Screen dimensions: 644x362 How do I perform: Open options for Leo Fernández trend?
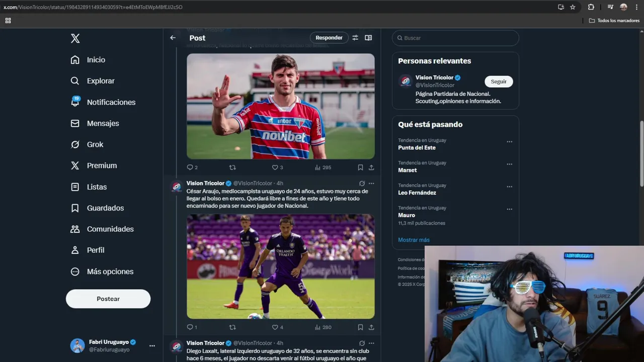click(509, 187)
